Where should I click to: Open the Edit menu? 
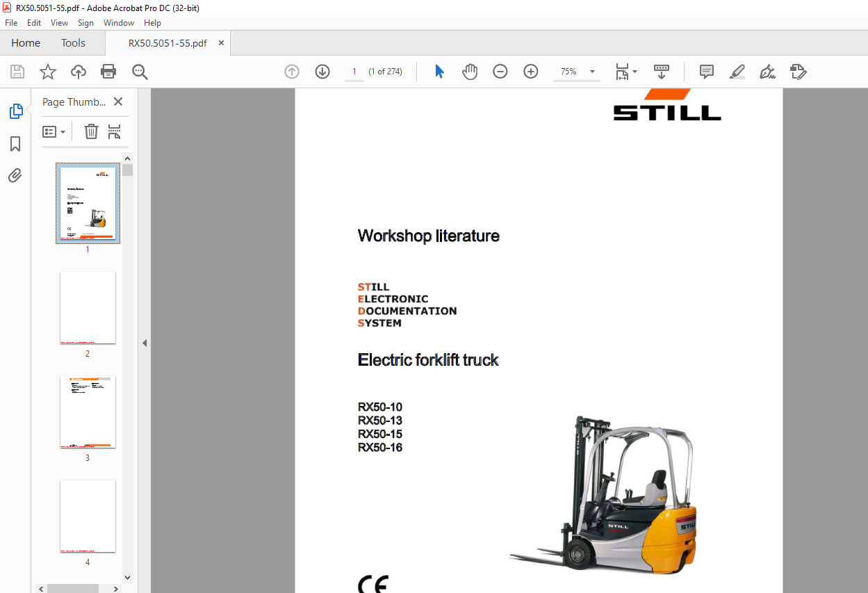34,23
